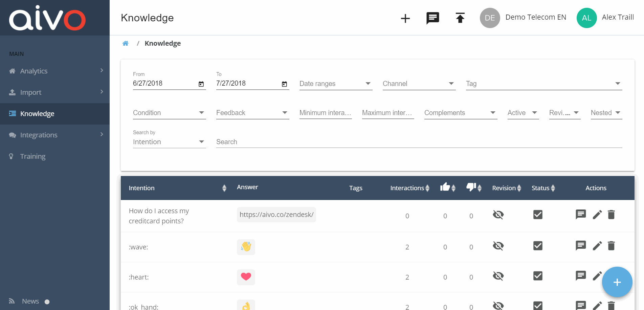This screenshot has width=644, height=310.
Task: Open the chat message icon in header
Action: [x=432, y=18]
